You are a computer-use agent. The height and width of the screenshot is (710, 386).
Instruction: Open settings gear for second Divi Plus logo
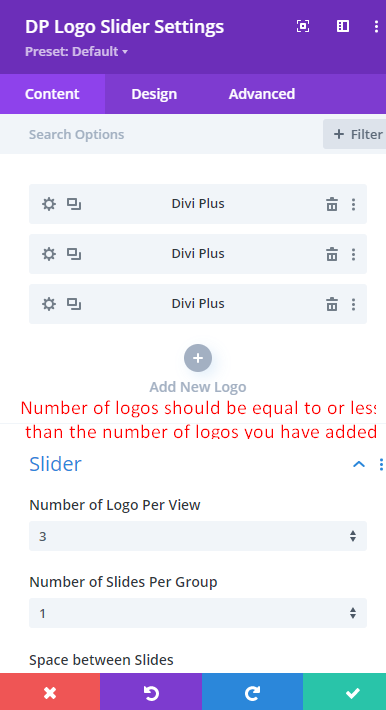(x=49, y=254)
